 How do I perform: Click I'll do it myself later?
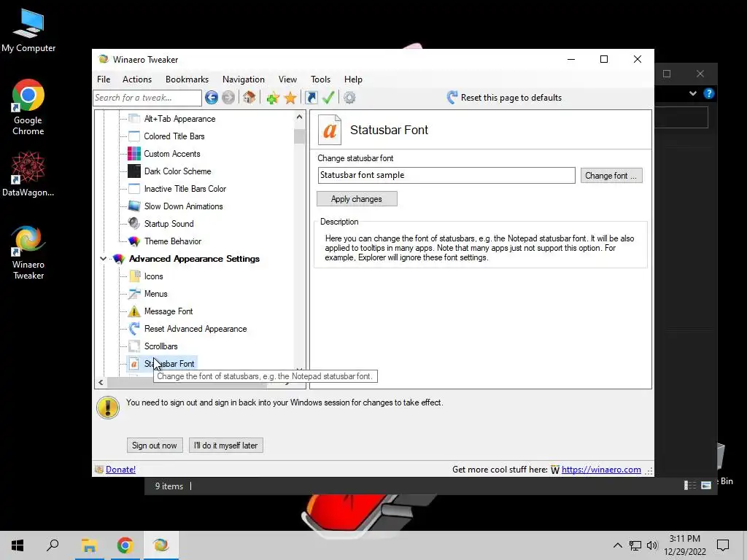[226, 446]
